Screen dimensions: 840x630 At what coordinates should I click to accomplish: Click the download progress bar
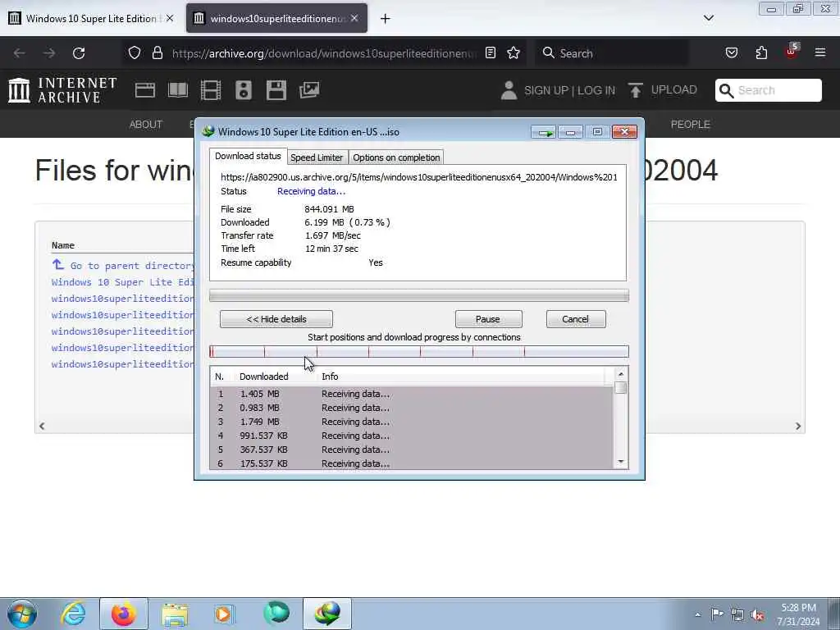coord(419,295)
